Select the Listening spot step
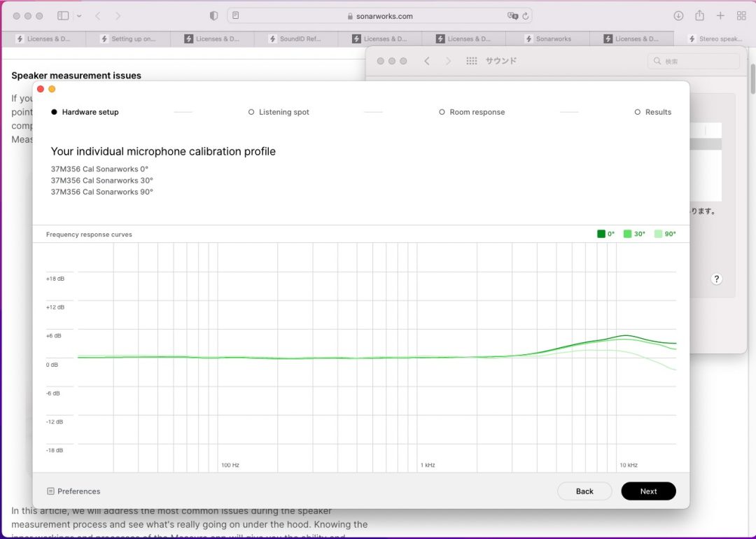Screen dimensions: 756x539 pos(279,112)
